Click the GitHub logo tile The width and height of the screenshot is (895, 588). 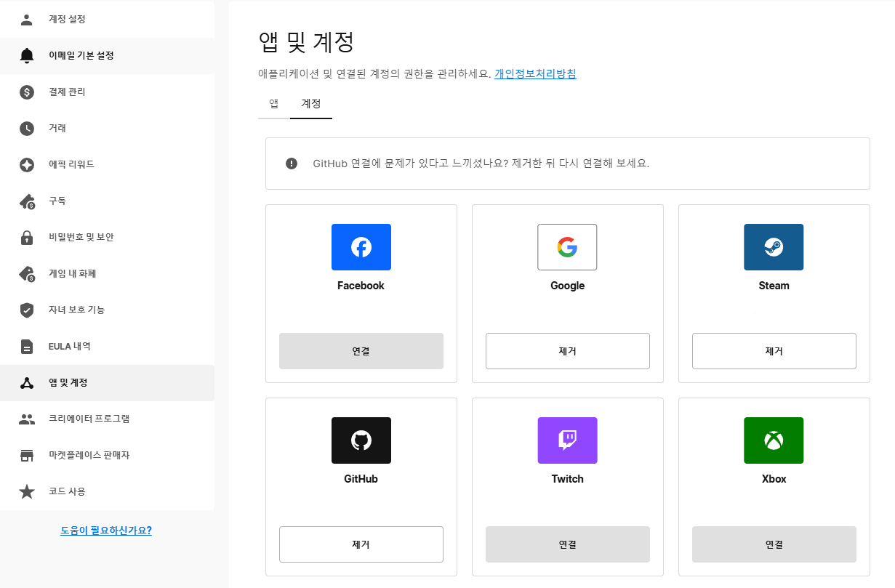point(361,440)
